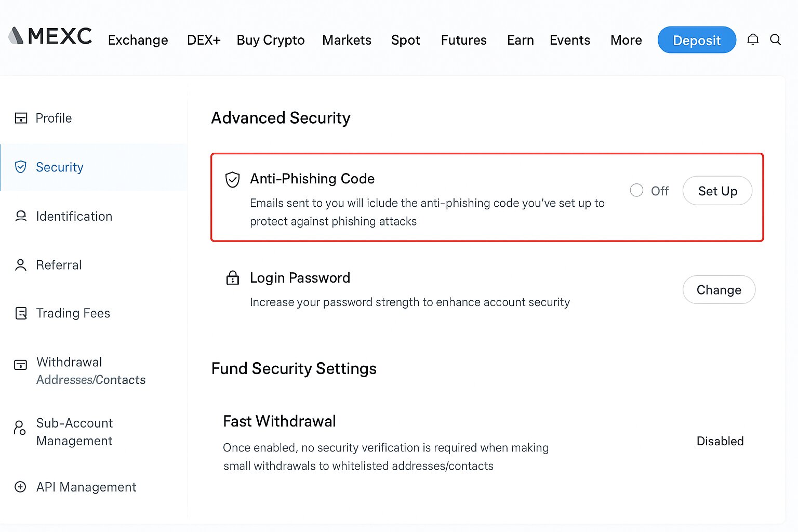Click the Set Up button for Anti-Phishing Code
This screenshot has height=532, width=798.
[x=717, y=191]
